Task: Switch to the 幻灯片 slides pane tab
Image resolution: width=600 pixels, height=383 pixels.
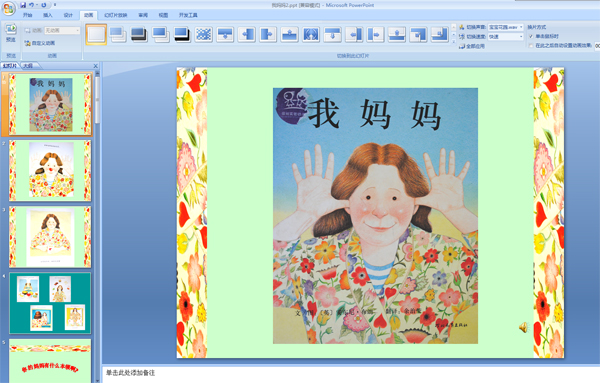Action: [x=10, y=66]
